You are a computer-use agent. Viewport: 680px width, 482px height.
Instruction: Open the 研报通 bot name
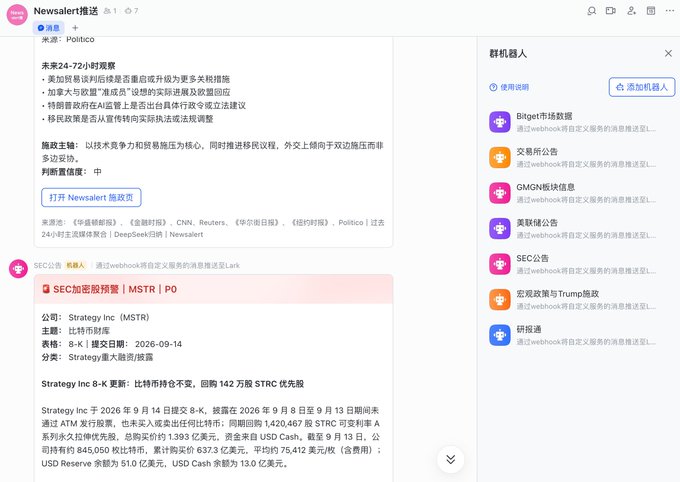[x=529, y=330]
